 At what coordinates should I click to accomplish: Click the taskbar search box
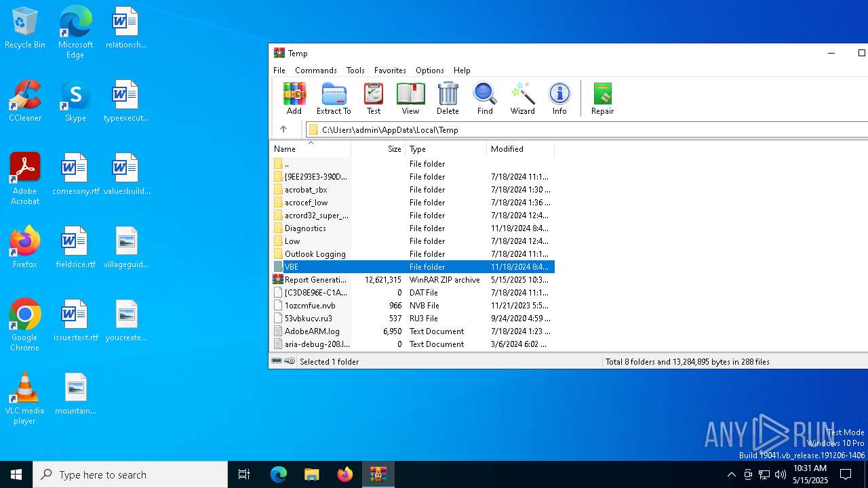tap(130, 474)
